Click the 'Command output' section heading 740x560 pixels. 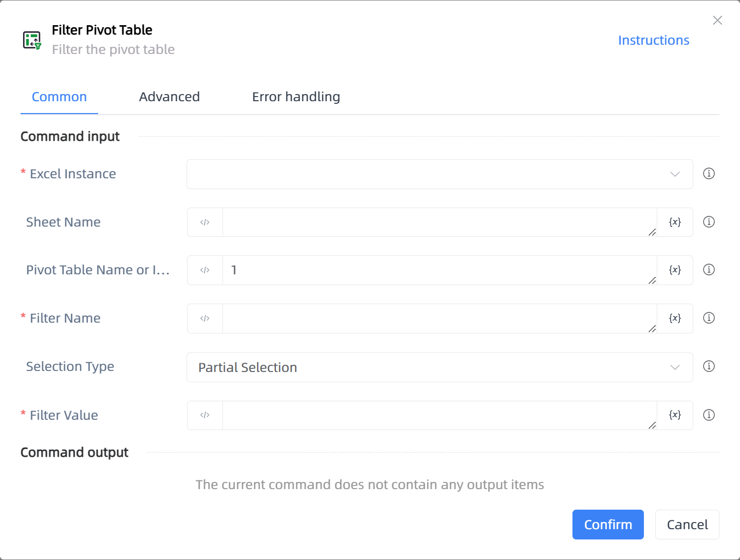point(75,453)
